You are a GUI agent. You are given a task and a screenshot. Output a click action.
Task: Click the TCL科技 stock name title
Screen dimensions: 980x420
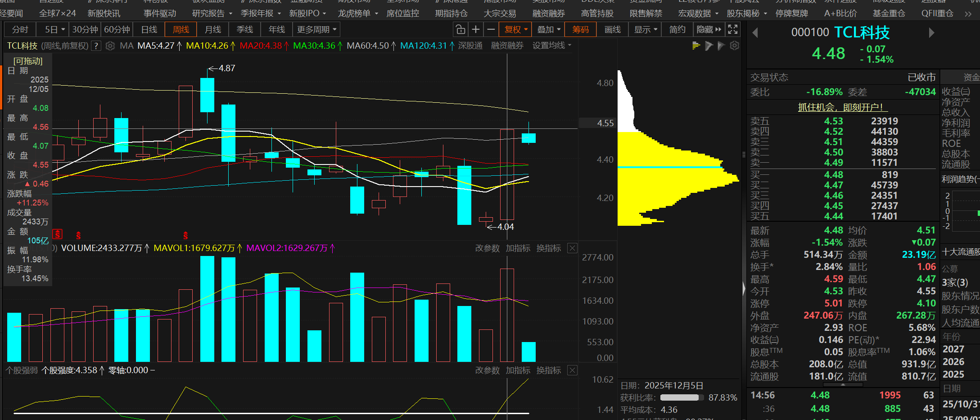click(x=862, y=32)
